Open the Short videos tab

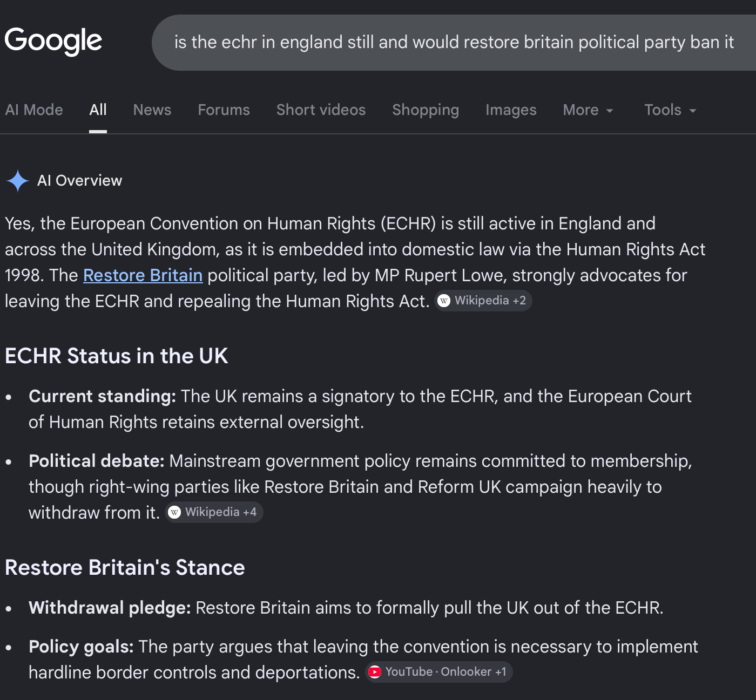click(x=321, y=110)
